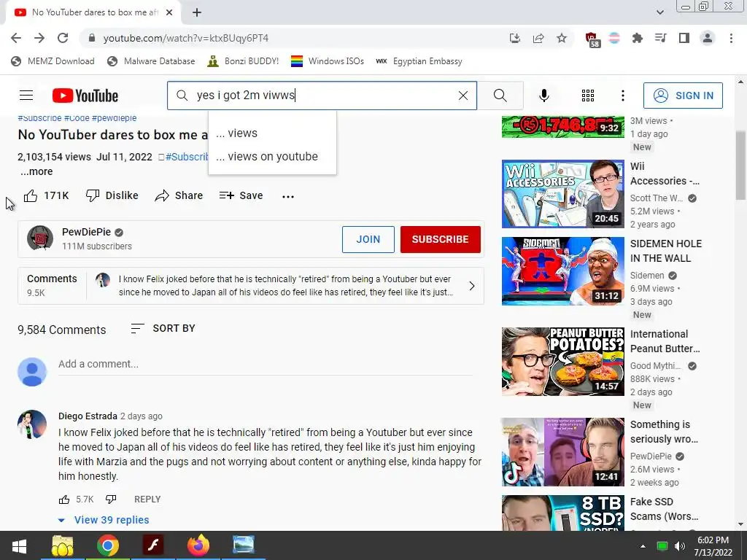This screenshot has width=747, height=560.
Task: Dislike the video
Action: tap(112, 195)
